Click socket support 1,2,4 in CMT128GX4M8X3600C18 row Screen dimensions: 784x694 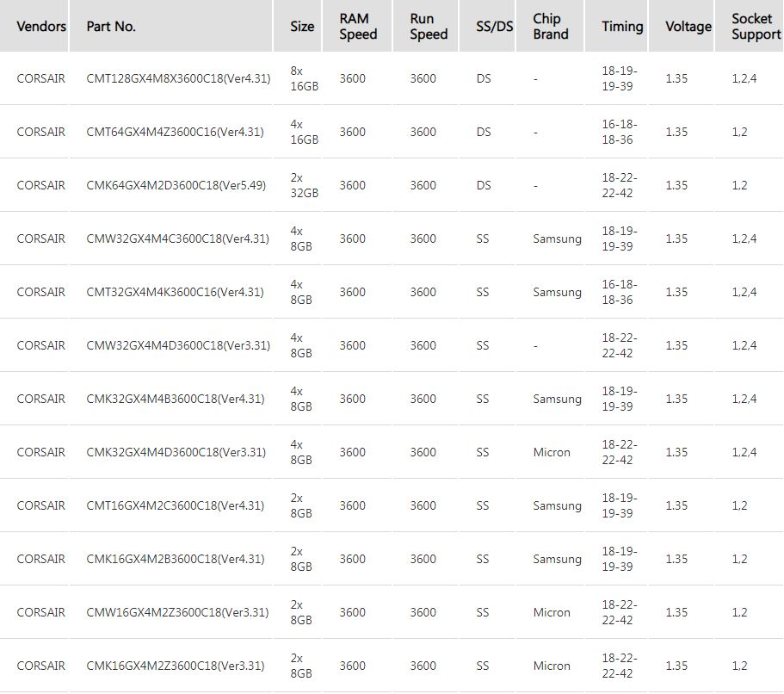[744, 78]
